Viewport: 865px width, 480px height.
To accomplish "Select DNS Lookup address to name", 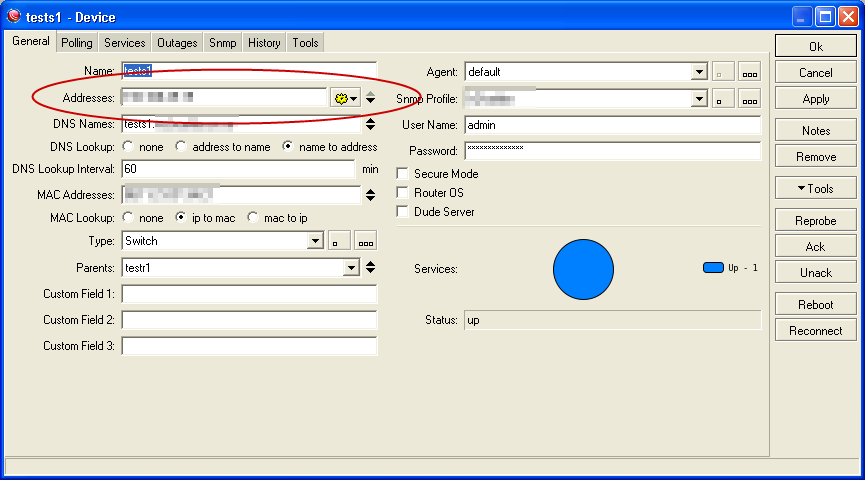I will tap(181, 146).
